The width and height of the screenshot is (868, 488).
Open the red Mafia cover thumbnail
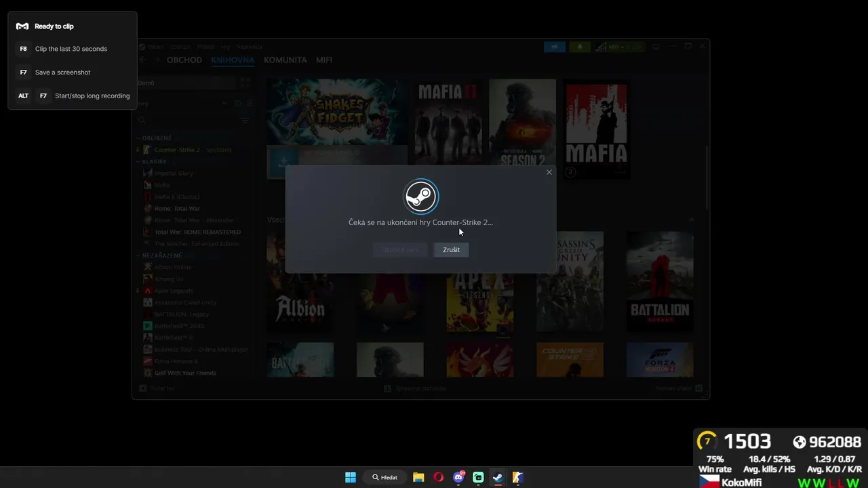597,129
